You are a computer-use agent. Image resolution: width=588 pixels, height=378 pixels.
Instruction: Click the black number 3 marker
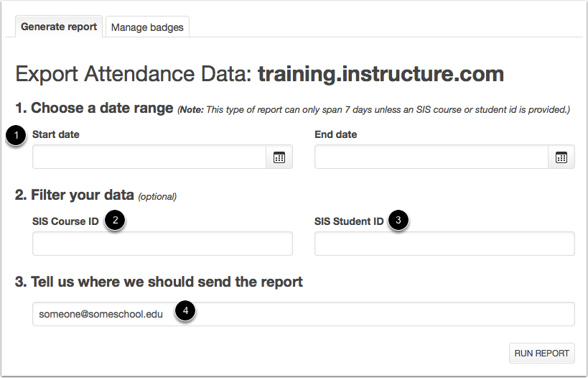[x=398, y=220]
